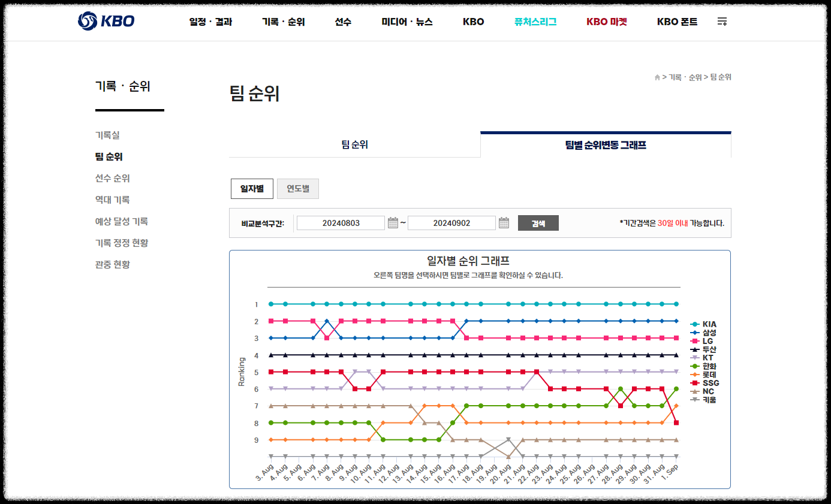
Task: Open 기록 정정 현황 in the sidebar
Action: click(122, 243)
